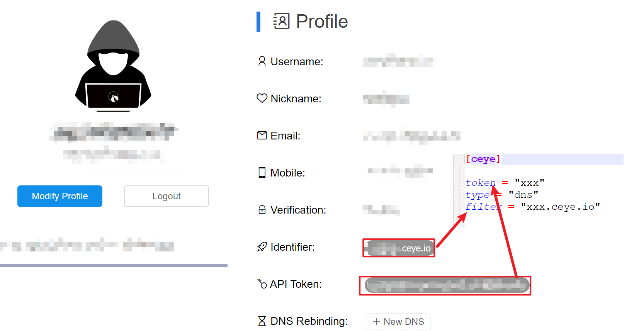Click the Logout button
The width and height of the screenshot is (644, 331).
pos(167,196)
